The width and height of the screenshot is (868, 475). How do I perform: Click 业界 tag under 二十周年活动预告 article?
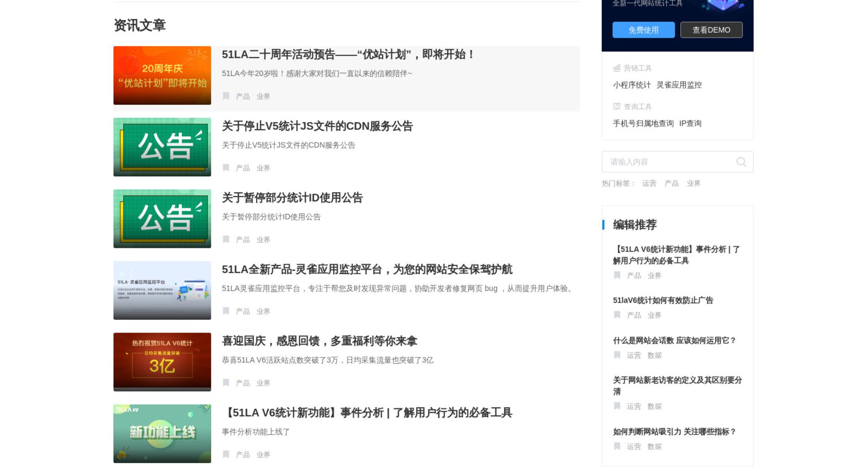pyautogui.click(x=263, y=96)
